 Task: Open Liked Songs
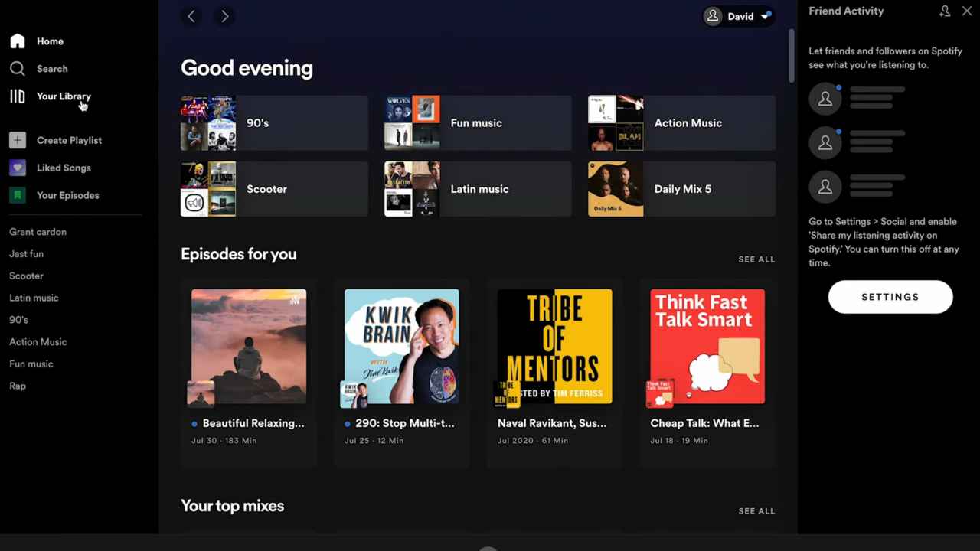coord(64,168)
